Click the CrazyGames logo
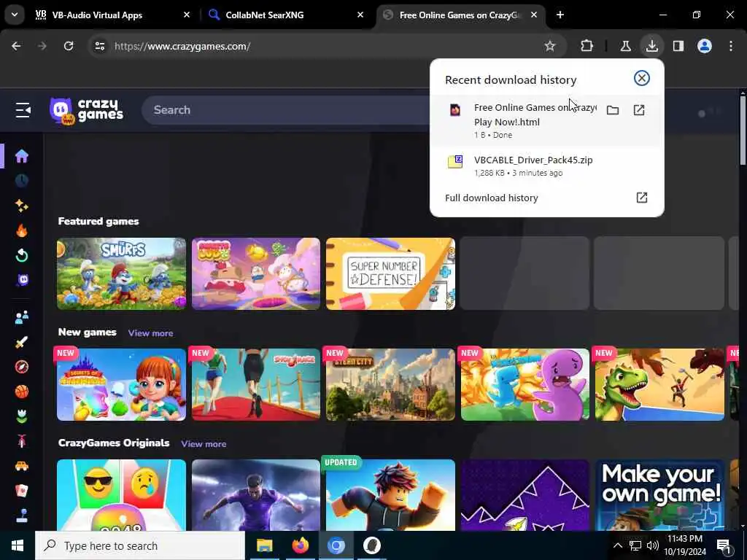The width and height of the screenshot is (747, 560). click(86, 111)
